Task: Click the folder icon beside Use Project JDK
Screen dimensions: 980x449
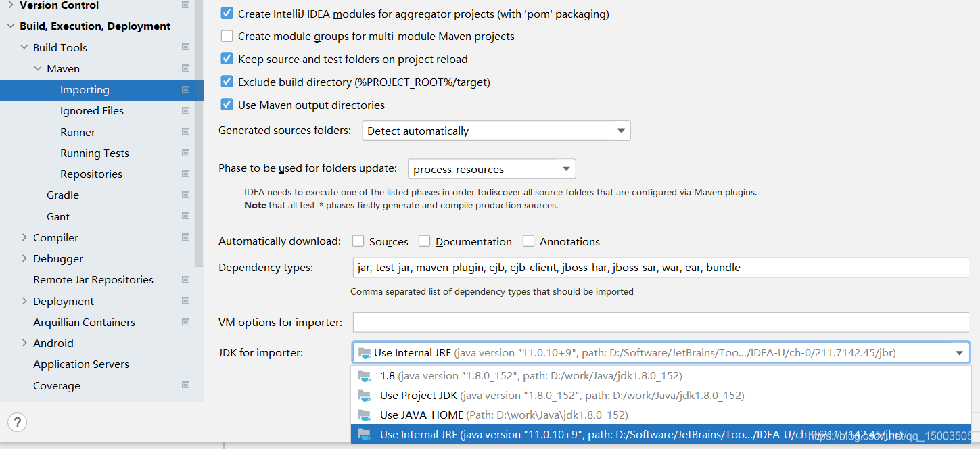Action: [x=365, y=395]
